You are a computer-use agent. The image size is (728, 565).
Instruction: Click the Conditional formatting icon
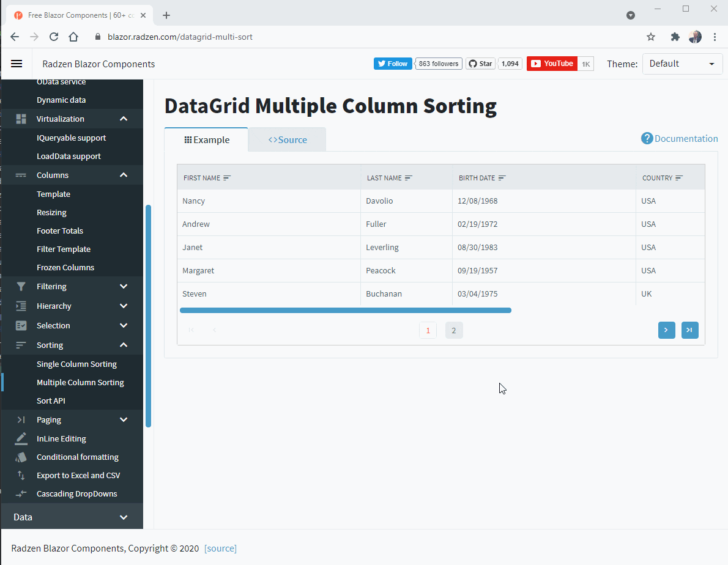click(x=21, y=457)
